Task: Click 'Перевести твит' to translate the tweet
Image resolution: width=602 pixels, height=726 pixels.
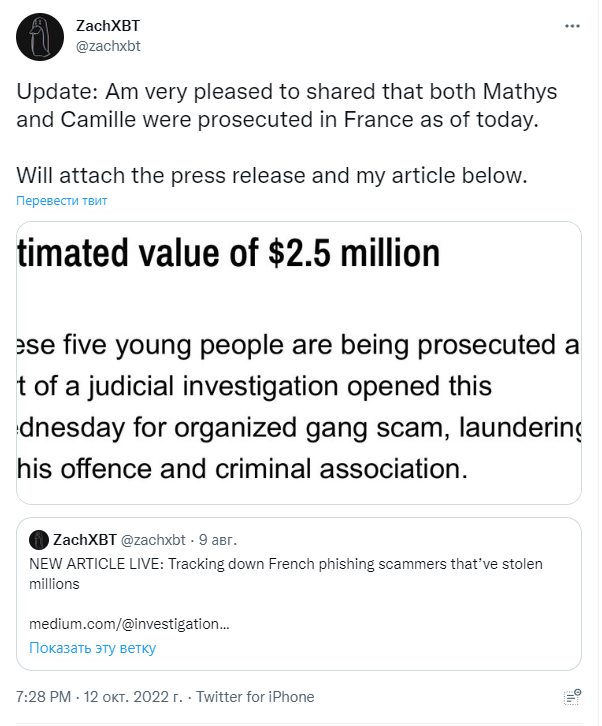Action: point(62,200)
